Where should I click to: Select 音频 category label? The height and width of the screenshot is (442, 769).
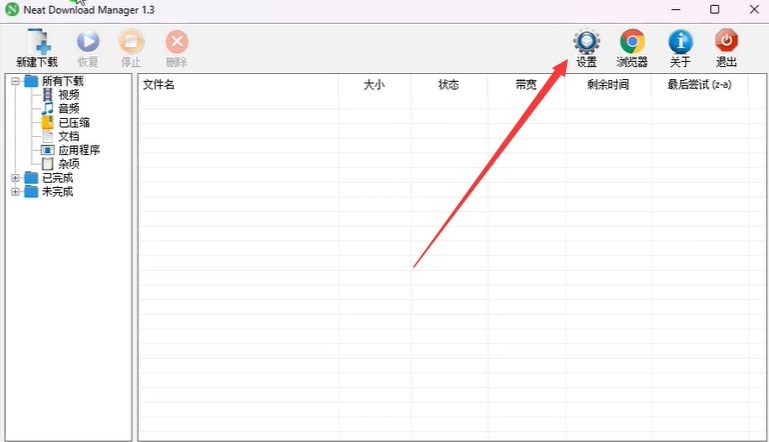pos(69,108)
